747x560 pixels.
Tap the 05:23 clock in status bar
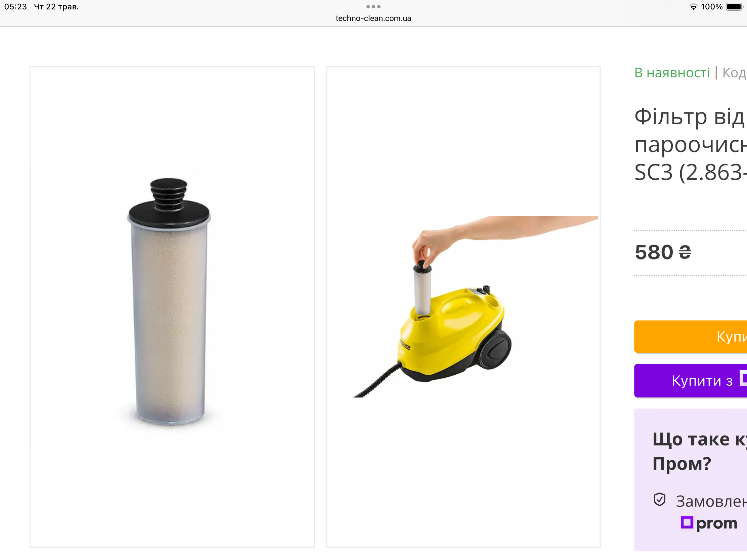click(x=15, y=7)
